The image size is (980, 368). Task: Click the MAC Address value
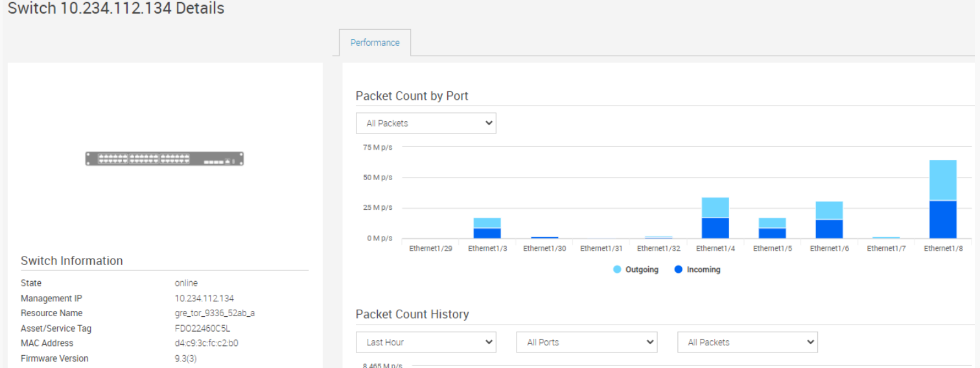pyautogui.click(x=206, y=343)
